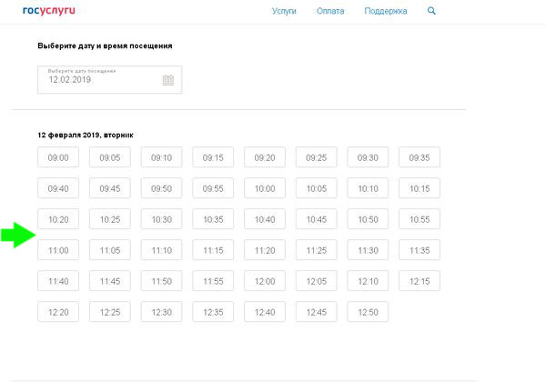The height and width of the screenshot is (392, 546).
Task: Pick the 11:25 time slot
Action: [316, 250]
